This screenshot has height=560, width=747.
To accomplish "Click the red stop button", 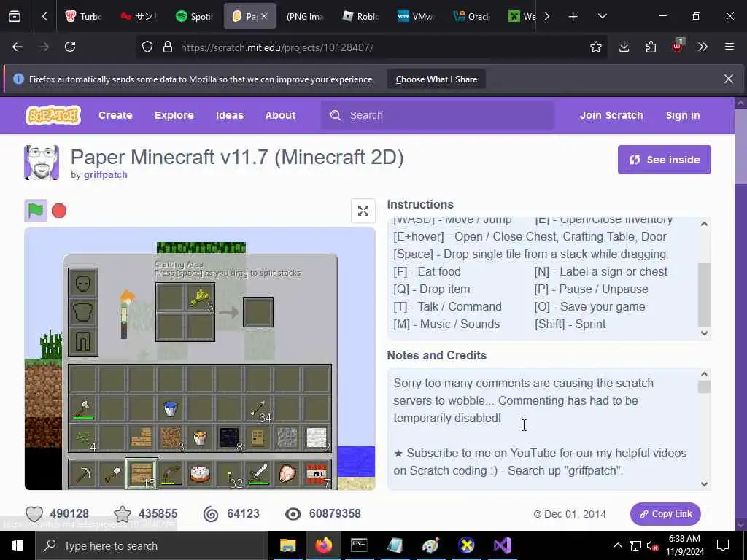I will pos(59,211).
